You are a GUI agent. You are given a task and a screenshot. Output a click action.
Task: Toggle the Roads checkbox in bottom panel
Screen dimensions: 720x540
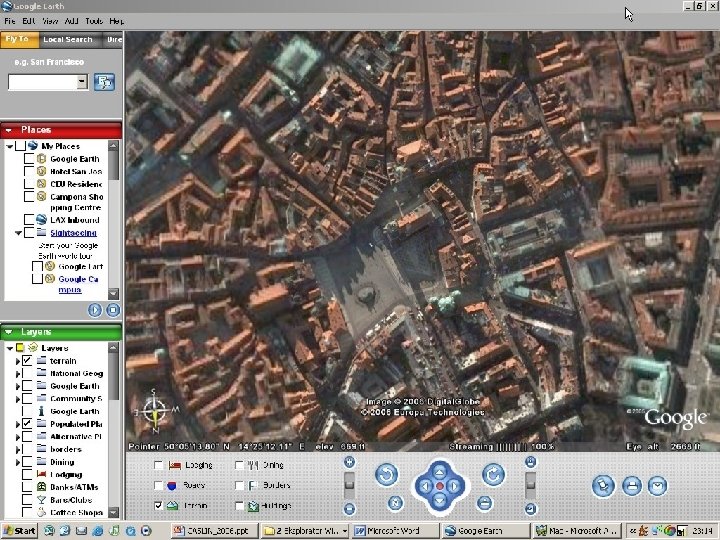coord(159,485)
